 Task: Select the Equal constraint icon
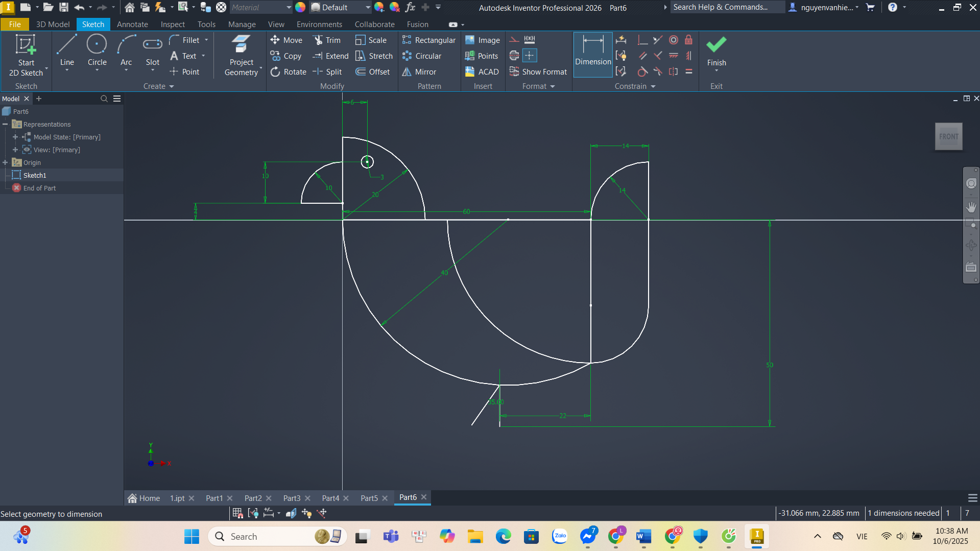pos(688,72)
